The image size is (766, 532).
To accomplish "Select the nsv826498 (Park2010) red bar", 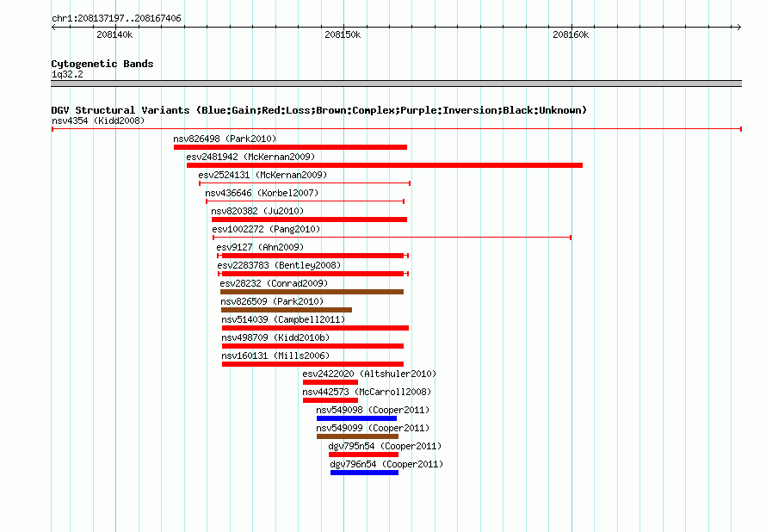I will [x=290, y=147].
